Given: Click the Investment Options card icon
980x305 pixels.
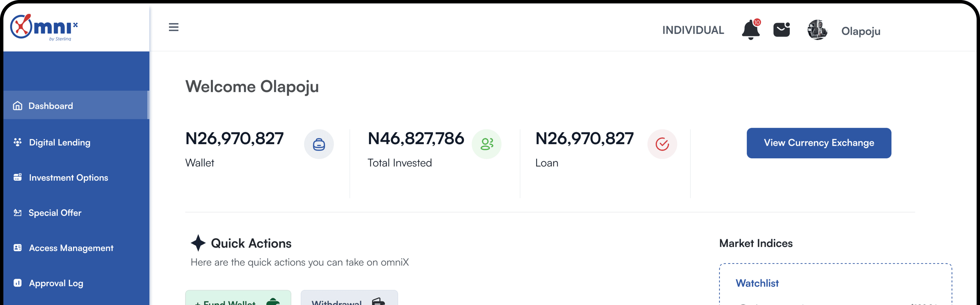Looking at the screenshot, I should pos(18,177).
